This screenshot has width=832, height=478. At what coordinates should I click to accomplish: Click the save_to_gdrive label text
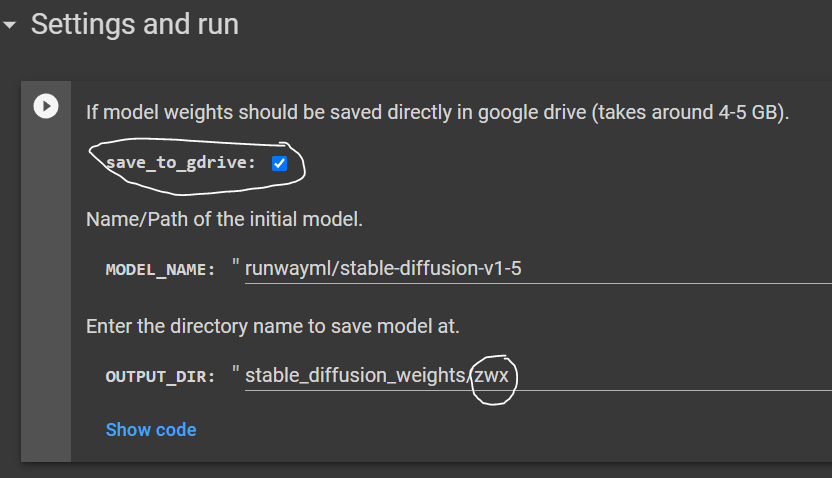180,162
